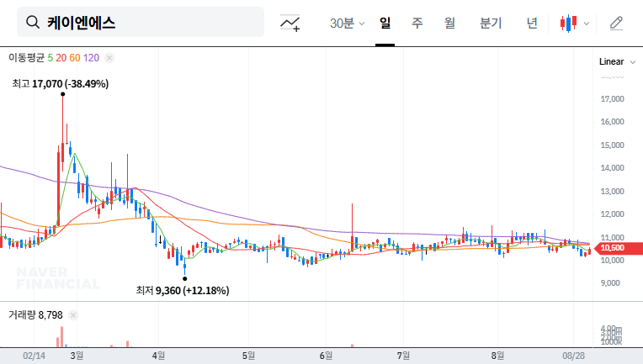Click the search magnifier icon
Image resolution: width=643 pixels, height=364 pixels.
(33, 23)
